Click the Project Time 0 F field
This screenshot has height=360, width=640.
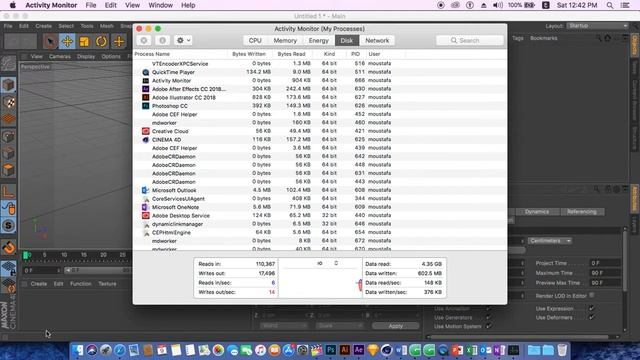click(604, 263)
